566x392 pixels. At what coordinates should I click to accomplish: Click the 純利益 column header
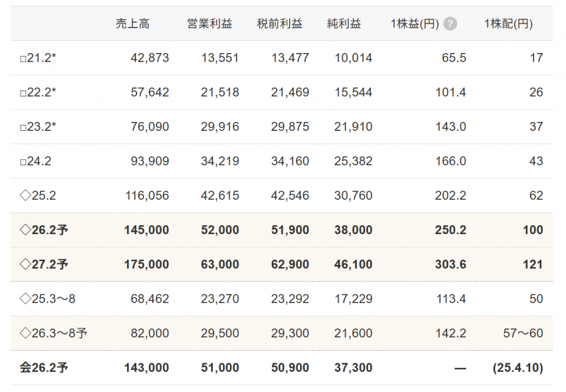(344, 24)
